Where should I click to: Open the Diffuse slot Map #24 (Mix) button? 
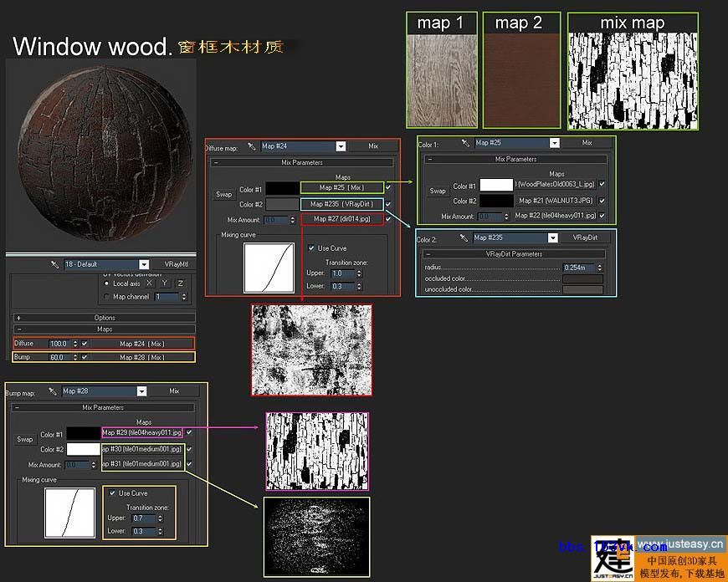(142, 344)
